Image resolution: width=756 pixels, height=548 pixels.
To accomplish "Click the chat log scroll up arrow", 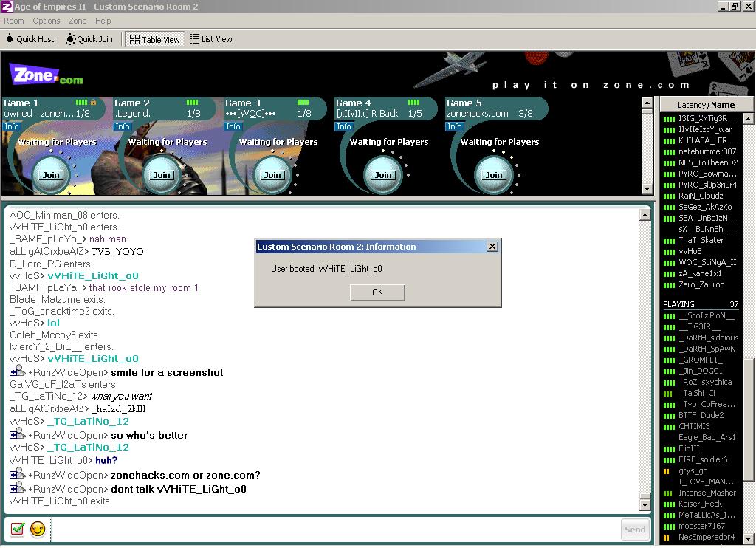I will pos(645,215).
